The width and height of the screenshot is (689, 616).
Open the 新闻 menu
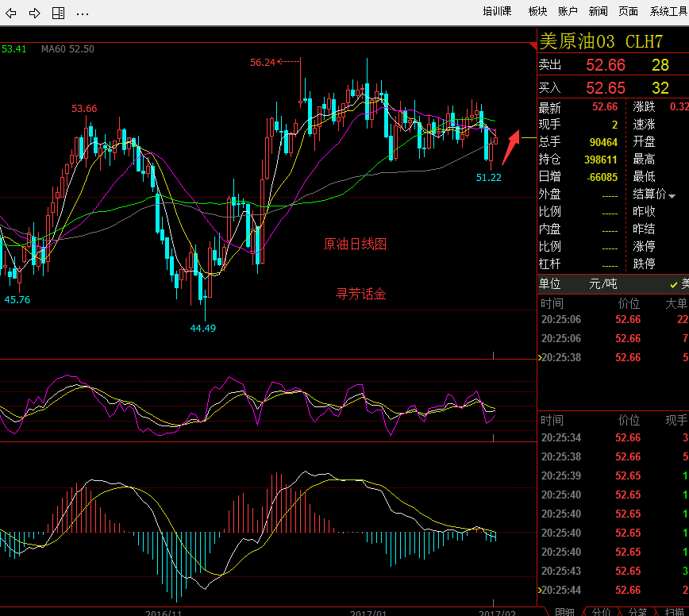point(598,11)
